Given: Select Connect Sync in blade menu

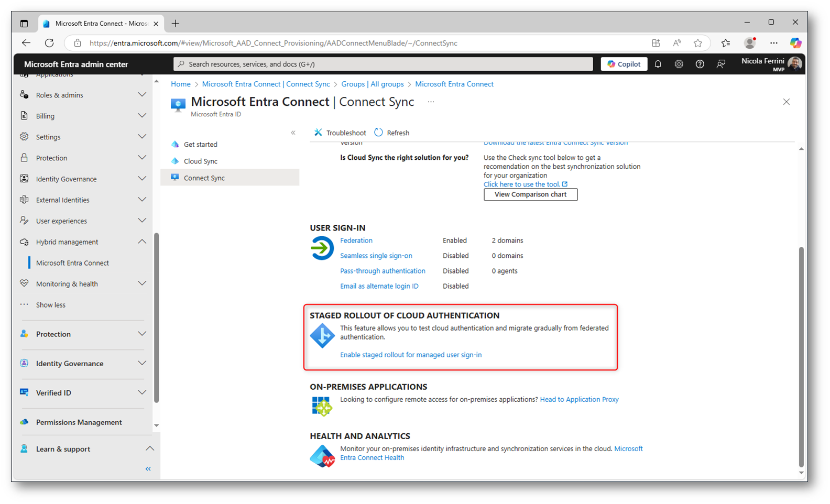Looking at the screenshot, I should (230, 178).
